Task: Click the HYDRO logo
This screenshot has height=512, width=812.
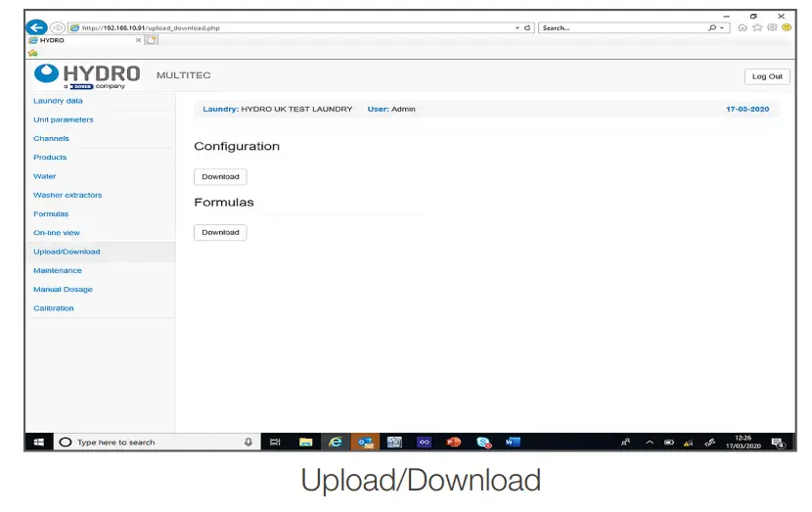Action: pyautogui.click(x=87, y=76)
